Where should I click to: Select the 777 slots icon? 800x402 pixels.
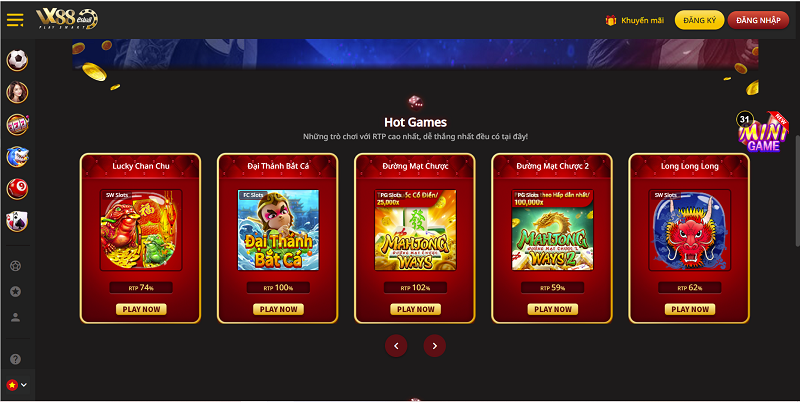(17, 124)
